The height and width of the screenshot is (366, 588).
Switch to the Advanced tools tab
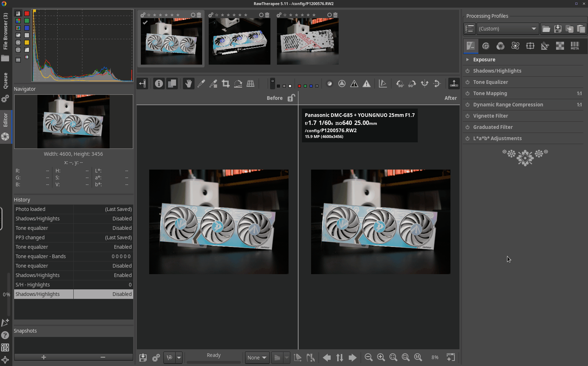tap(515, 46)
